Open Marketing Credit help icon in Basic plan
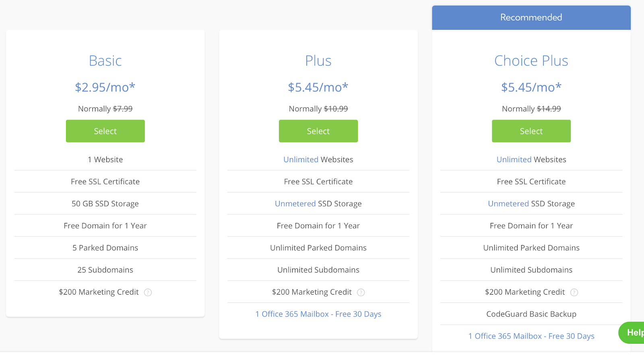Image resolution: width=644 pixels, height=357 pixels. [148, 293]
